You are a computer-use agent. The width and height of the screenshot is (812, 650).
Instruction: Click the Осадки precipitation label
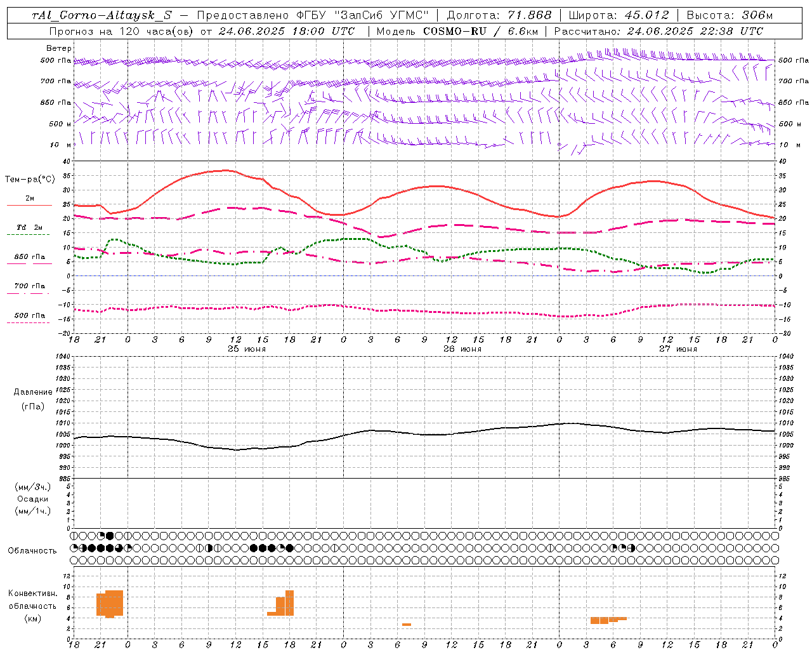33,499
